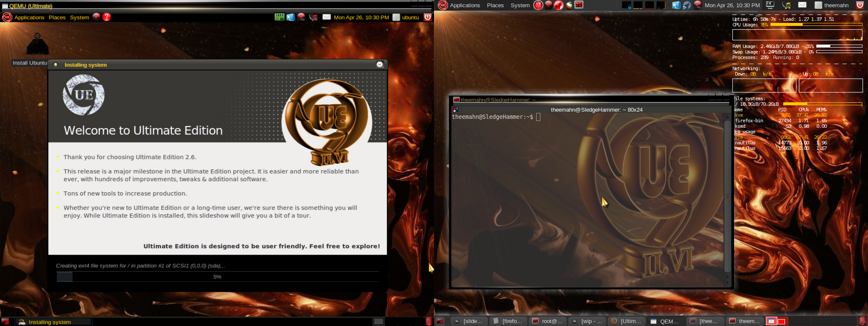Screen dimensions: 868x326
Task: Click the red help question mark icon in guest panel
Action: coord(107,17)
